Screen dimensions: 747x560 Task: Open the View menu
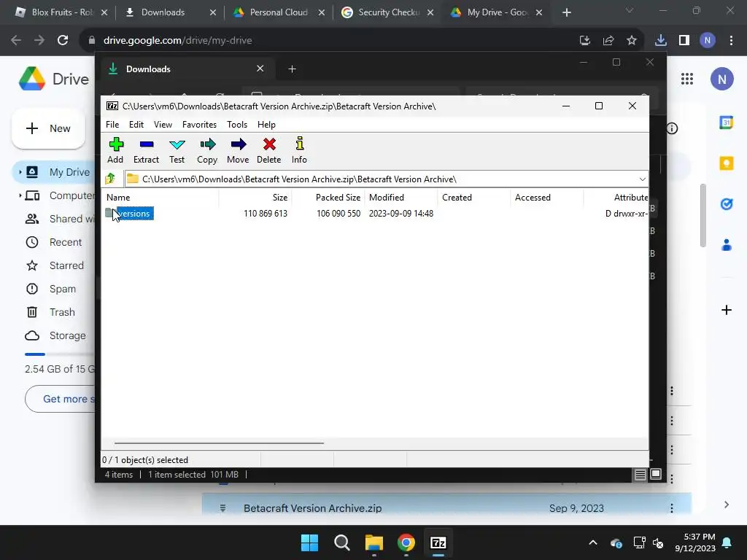[x=163, y=124]
